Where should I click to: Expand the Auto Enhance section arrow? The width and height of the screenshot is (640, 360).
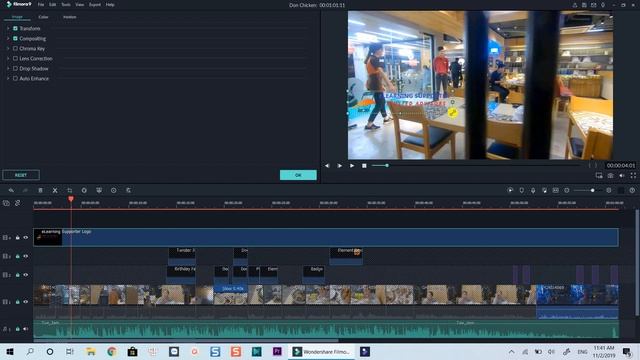point(8,78)
